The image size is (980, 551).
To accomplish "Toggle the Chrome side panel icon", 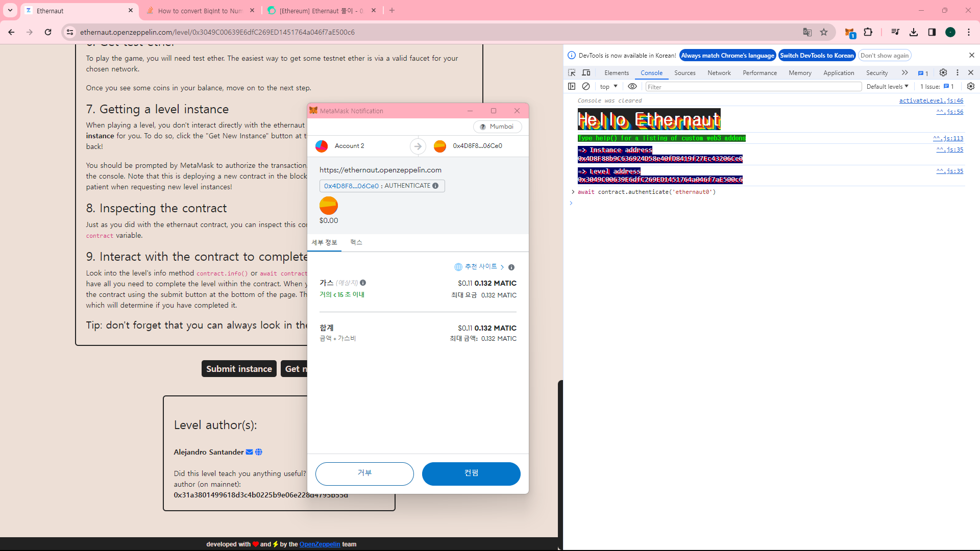I will click(x=932, y=32).
